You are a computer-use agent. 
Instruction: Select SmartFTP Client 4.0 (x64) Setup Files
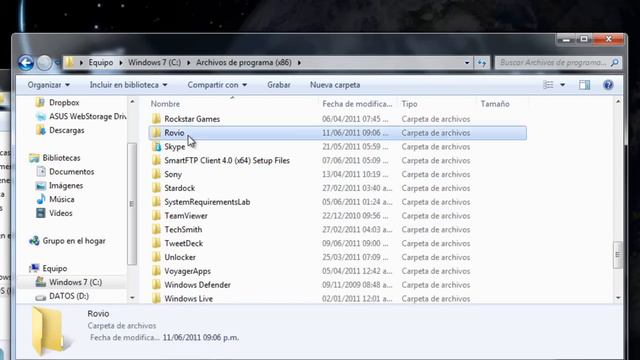pyautogui.click(x=227, y=160)
